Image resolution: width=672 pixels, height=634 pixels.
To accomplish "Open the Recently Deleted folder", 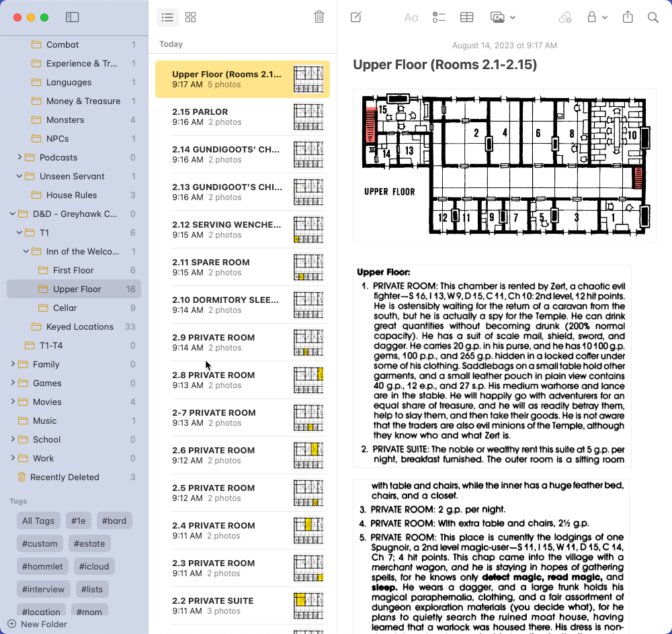I will 74,478.
